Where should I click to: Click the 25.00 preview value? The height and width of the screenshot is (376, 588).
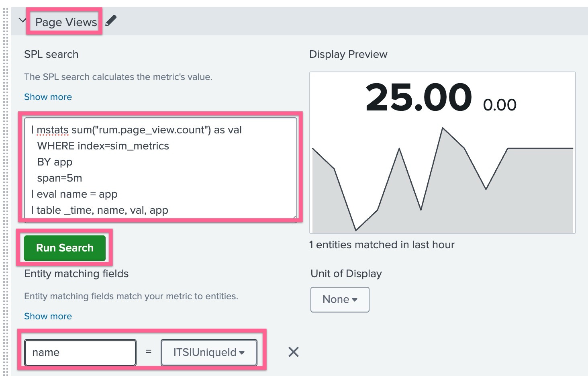(419, 97)
